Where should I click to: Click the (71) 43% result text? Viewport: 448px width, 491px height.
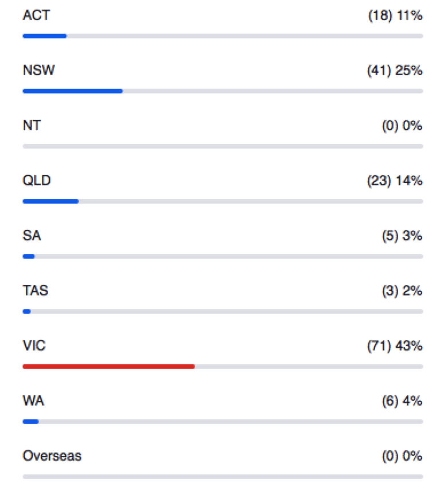coord(395,346)
